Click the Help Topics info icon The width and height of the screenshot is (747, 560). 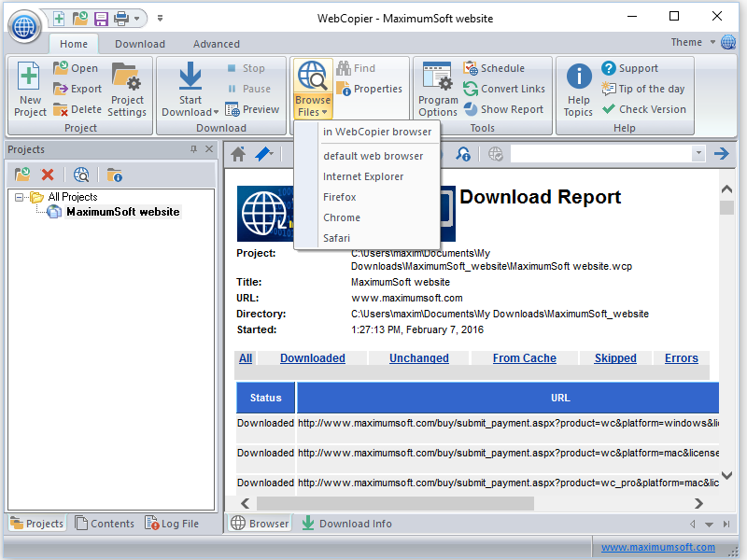pyautogui.click(x=578, y=77)
